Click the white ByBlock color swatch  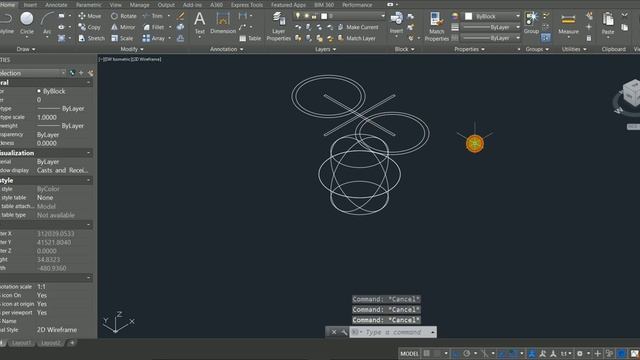469,16
